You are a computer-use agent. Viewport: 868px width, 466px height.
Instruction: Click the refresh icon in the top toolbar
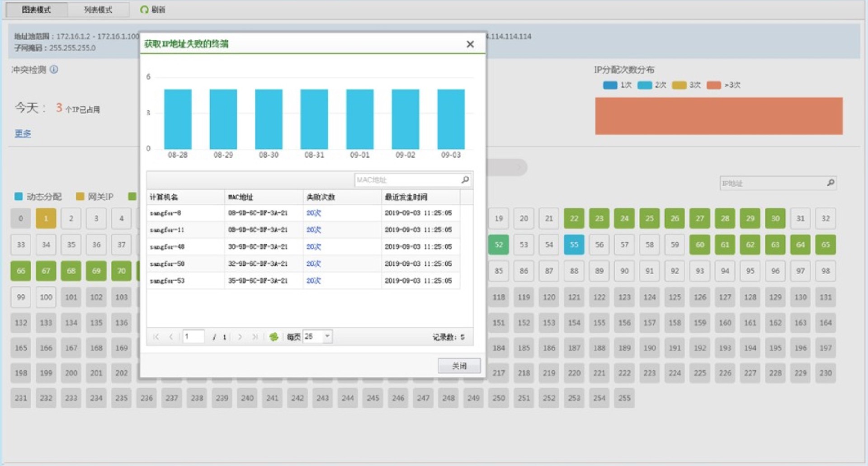tap(144, 9)
